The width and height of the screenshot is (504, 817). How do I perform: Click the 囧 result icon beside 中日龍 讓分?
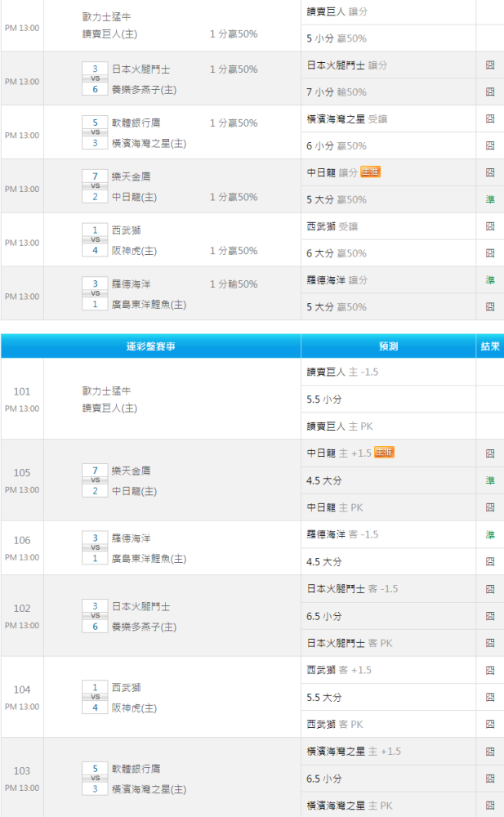[490, 172]
